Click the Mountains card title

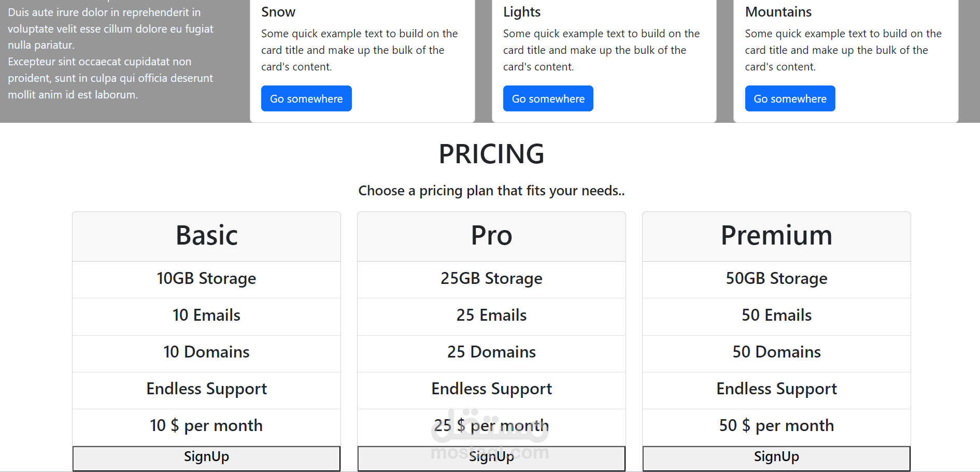click(x=778, y=12)
